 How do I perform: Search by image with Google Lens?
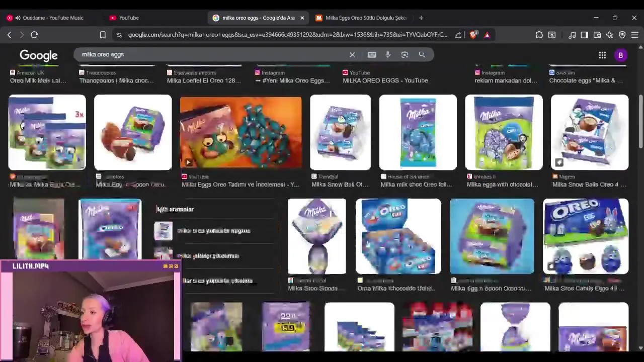pyautogui.click(x=405, y=54)
